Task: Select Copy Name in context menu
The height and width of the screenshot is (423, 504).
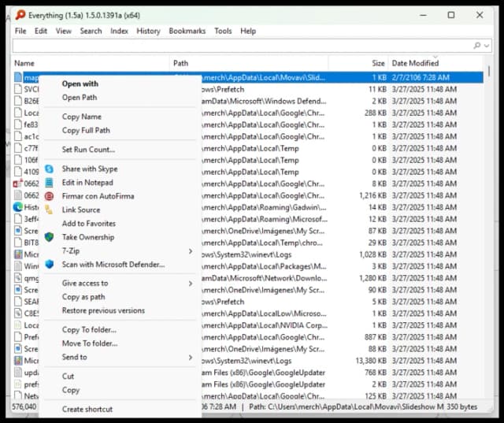Action: 82,117
